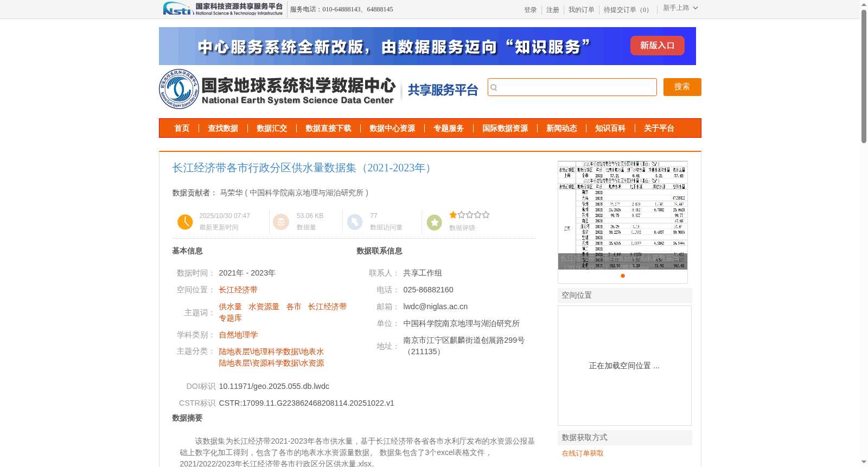Click the scrollbar down arrow
868x467 pixels.
[864, 462]
